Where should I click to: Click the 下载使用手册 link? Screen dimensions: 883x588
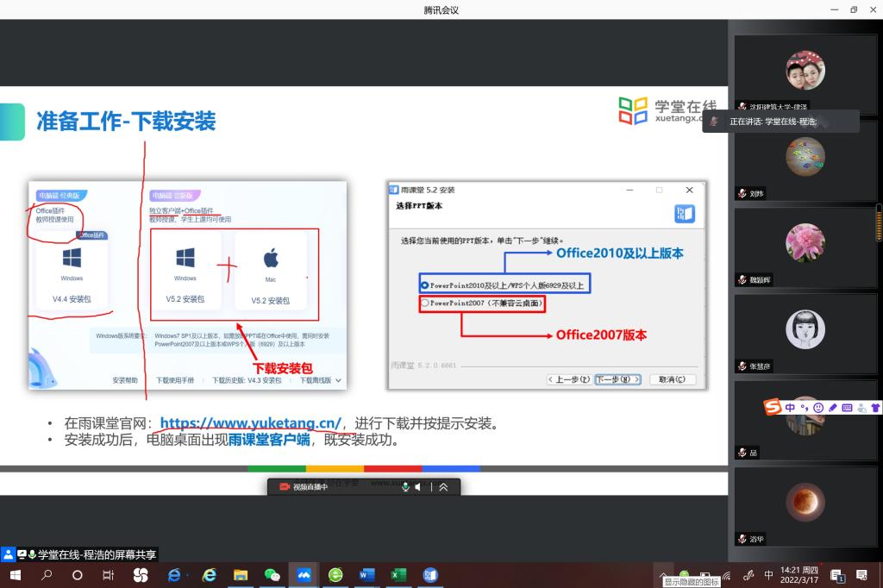(175, 380)
